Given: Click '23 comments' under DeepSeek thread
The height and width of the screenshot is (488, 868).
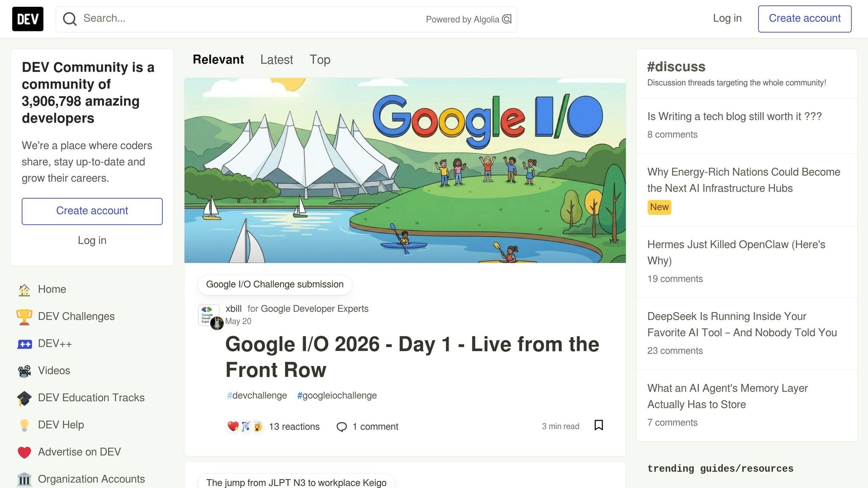Looking at the screenshot, I should (x=675, y=351).
